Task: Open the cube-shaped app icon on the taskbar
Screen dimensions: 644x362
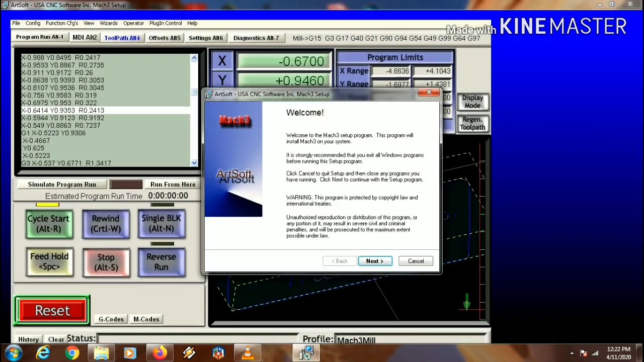Action: pos(218,353)
